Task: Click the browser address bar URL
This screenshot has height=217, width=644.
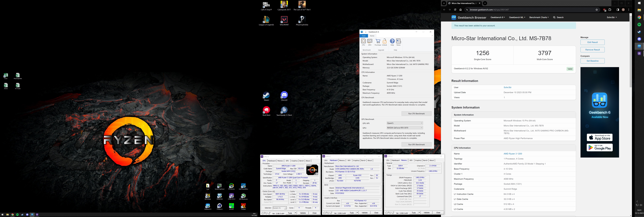Action: pyautogui.click(x=489, y=10)
